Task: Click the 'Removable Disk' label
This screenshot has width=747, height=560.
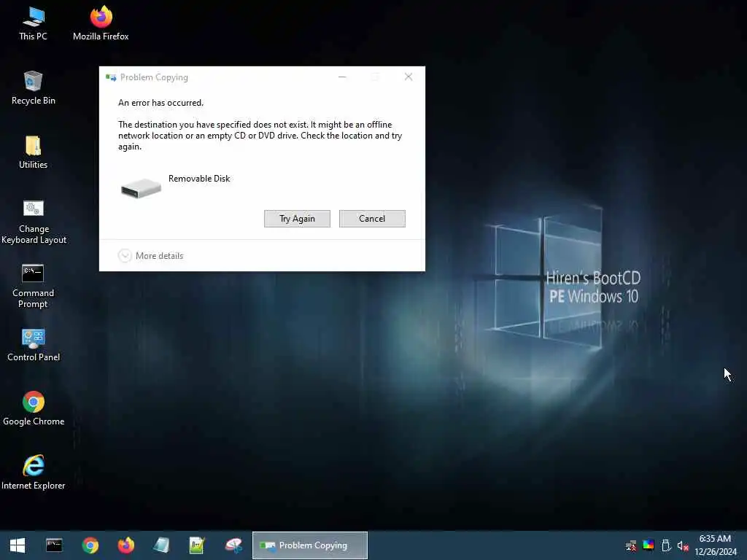Action: tap(199, 179)
